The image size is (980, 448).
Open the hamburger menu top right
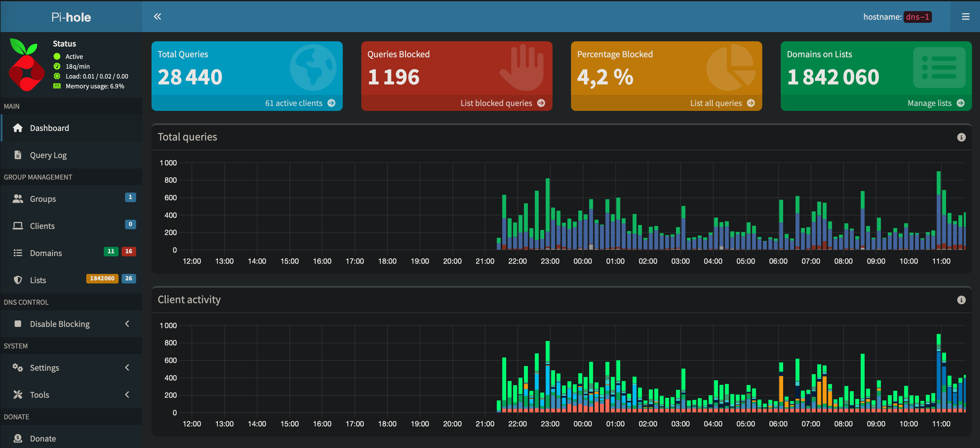(965, 17)
